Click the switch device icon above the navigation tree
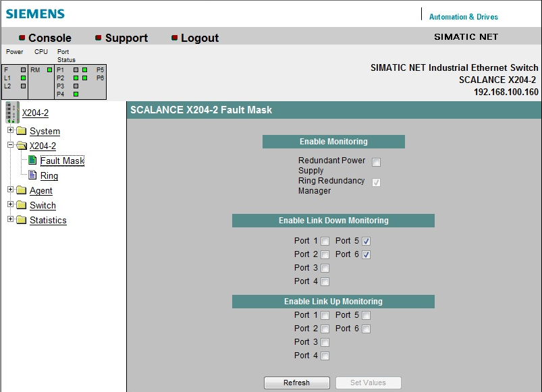Viewport: 542px width, 392px height. click(12, 113)
